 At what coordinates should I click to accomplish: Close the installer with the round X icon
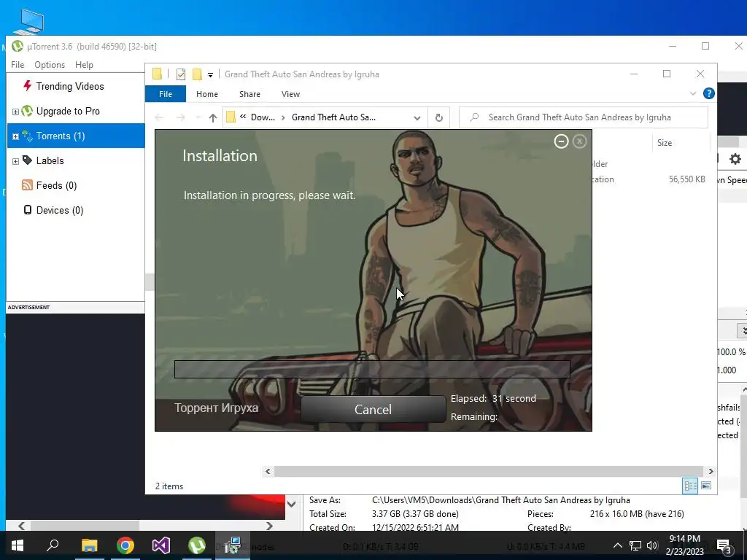[x=579, y=141]
